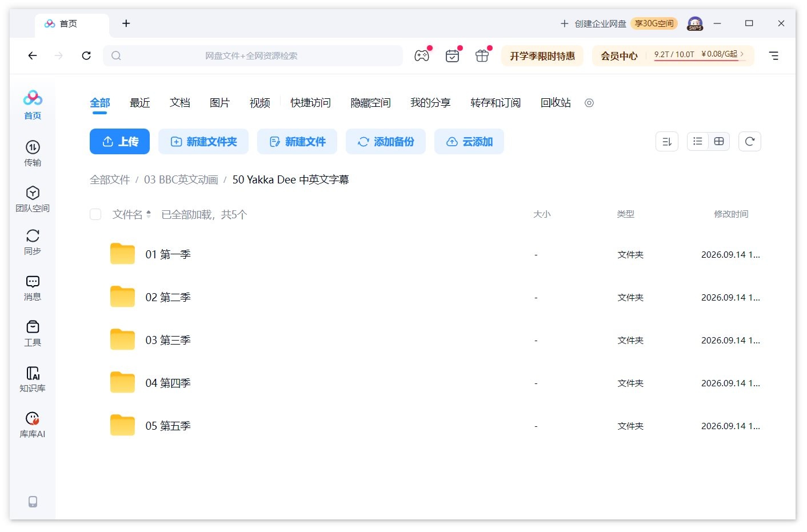This screenshot has height=532, width=807.
Task: Open 团队空间 team space in sidebar
Action: click(33, 199)
